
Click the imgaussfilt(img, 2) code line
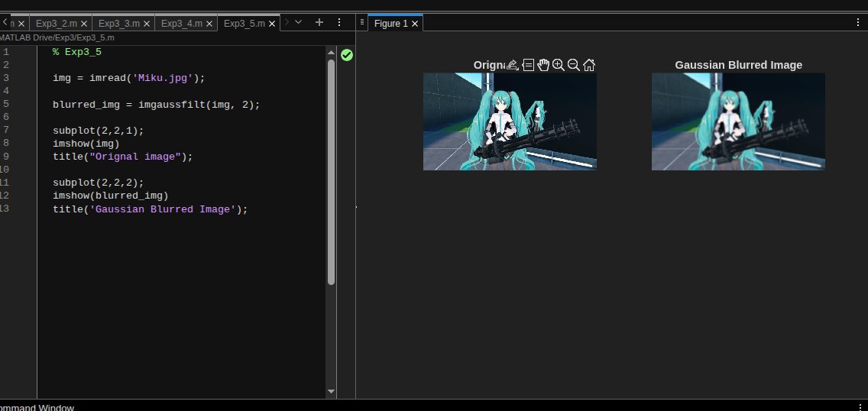tap(156, 105)
